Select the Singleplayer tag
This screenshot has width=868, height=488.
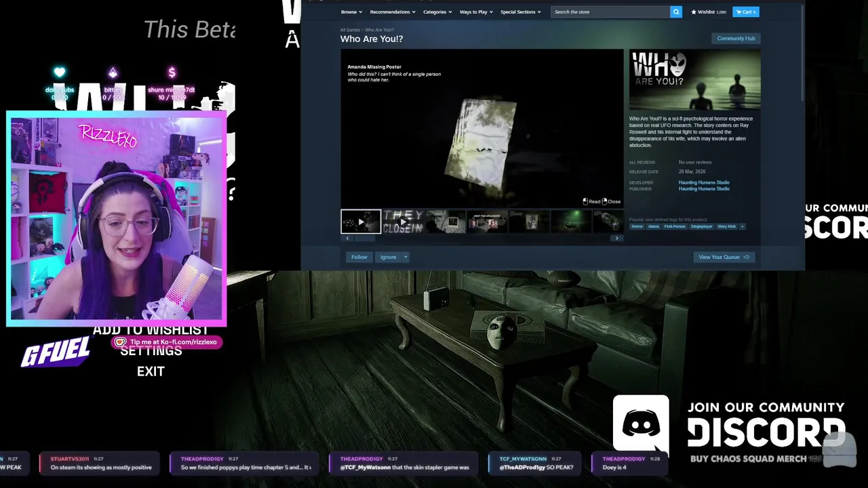point(701,226)
